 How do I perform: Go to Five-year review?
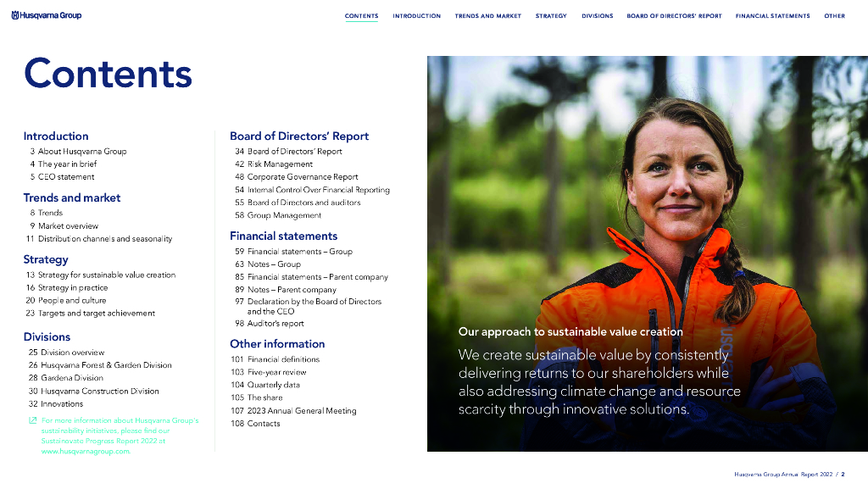click(x=269, y=372)
